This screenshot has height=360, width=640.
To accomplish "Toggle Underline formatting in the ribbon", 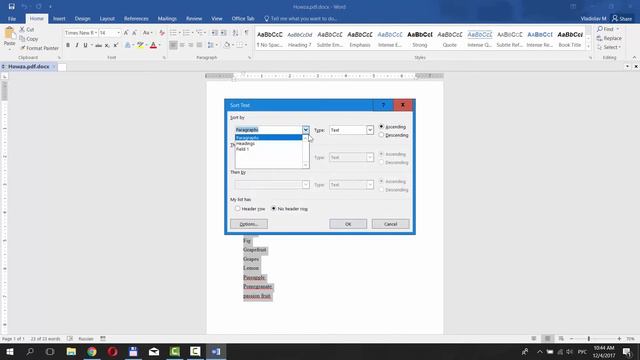I will click(85, 45).
